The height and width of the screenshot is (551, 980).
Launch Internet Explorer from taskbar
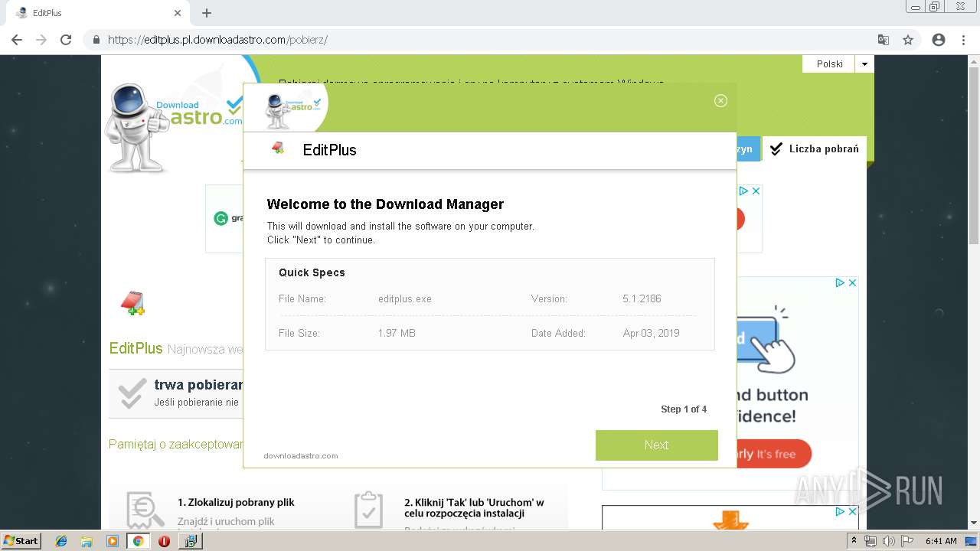click(x=61, y=541)
